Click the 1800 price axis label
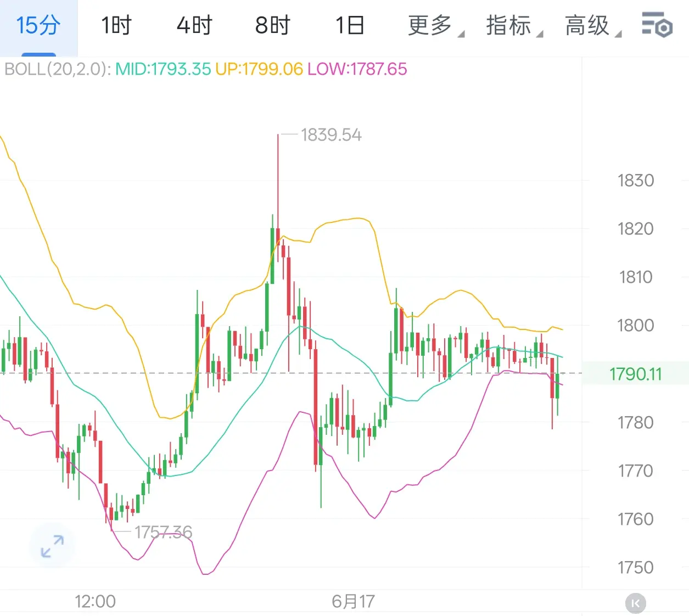Viewport: 689px width, 616px height. [636, 325]
